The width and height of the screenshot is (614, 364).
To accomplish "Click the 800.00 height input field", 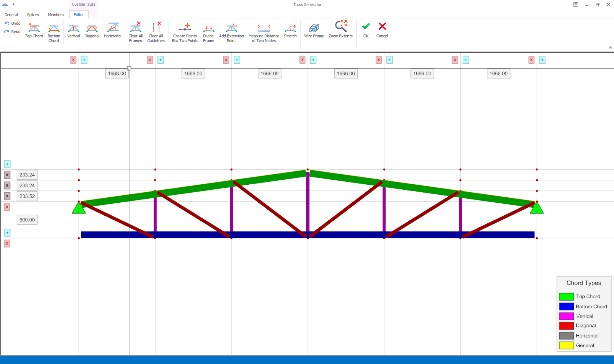I will (27, 220).
